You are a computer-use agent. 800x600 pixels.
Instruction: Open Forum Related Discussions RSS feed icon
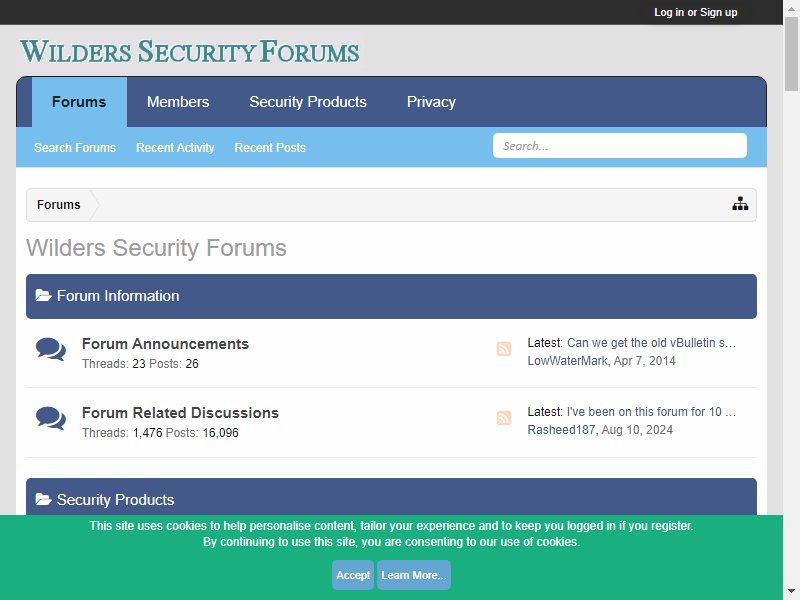(x=504, y=418)
